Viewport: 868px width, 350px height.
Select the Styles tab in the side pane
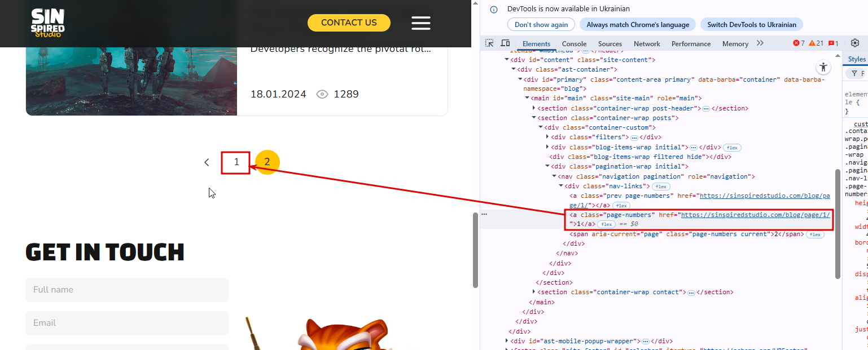click(x=857, y=59)
